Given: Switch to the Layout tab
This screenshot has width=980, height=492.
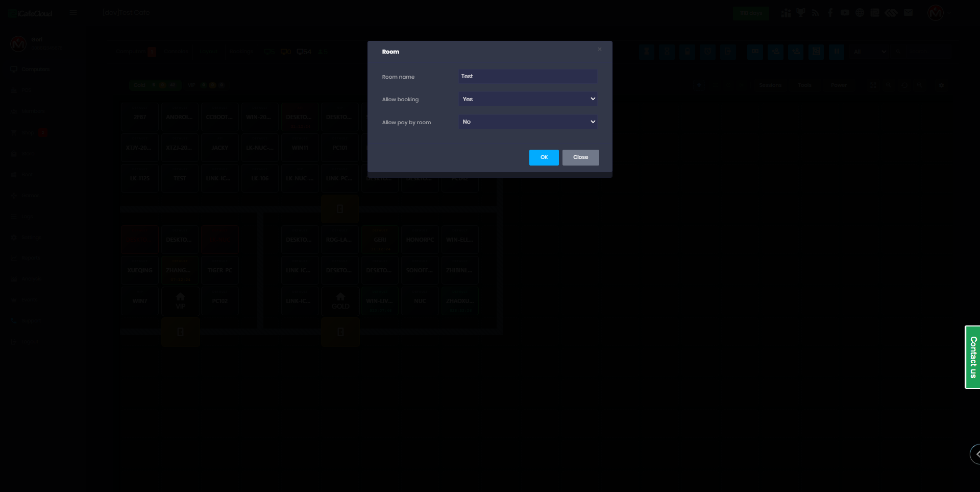Looking at the screenshot, I should tap(209, 52).
